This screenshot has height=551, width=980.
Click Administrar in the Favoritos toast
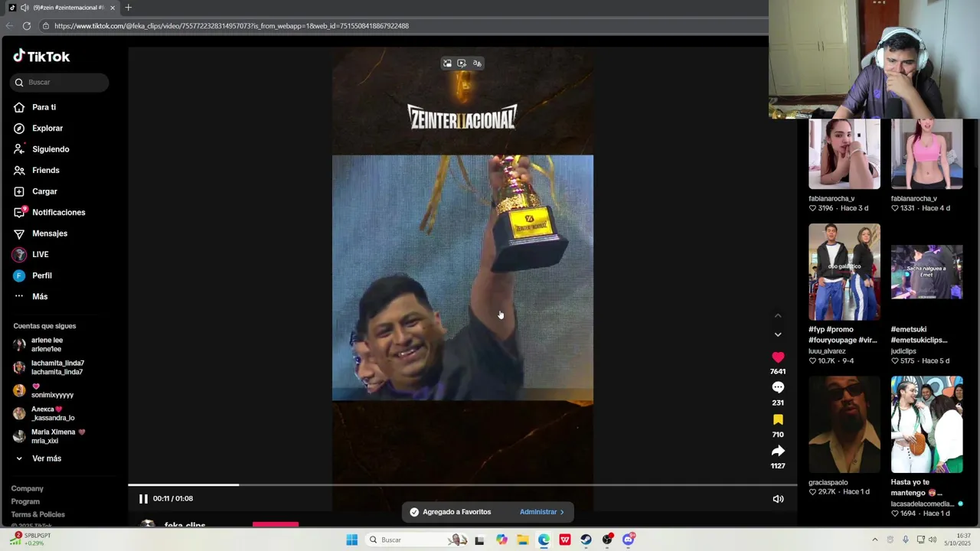point(541,512)
